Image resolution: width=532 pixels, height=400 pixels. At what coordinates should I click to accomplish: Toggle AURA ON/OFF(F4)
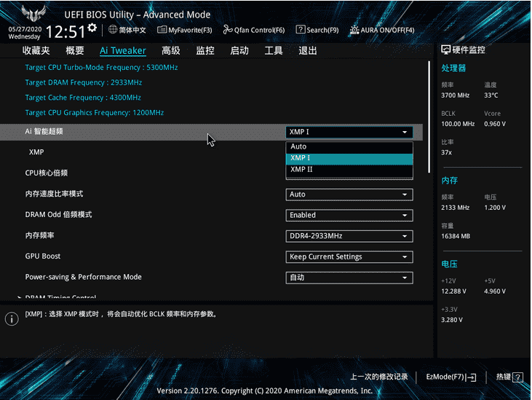(382, 30)
